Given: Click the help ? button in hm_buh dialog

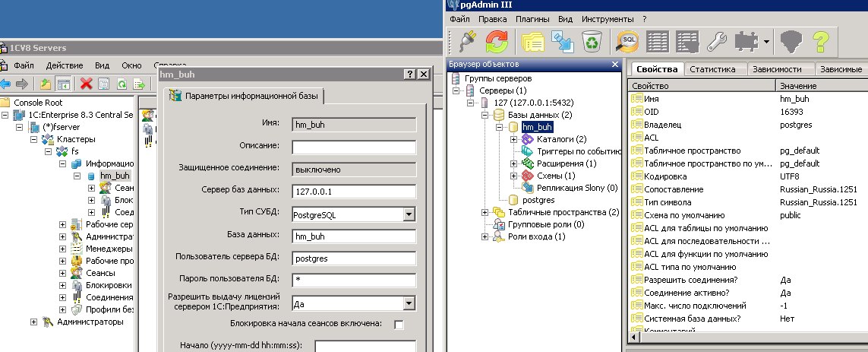Looking at the screenshot, I should 410,75.
